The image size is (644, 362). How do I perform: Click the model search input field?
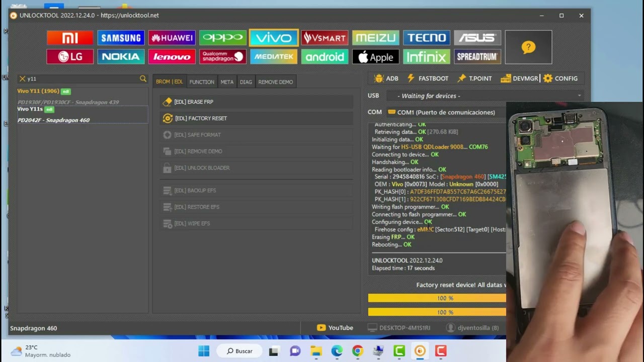[83, 79]
